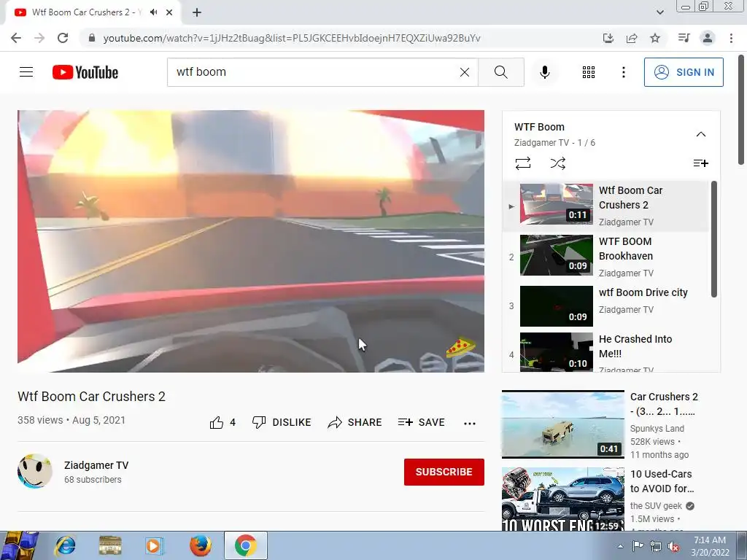Open the volume tray icon
The image size is (747, 560).
(673, 546)
